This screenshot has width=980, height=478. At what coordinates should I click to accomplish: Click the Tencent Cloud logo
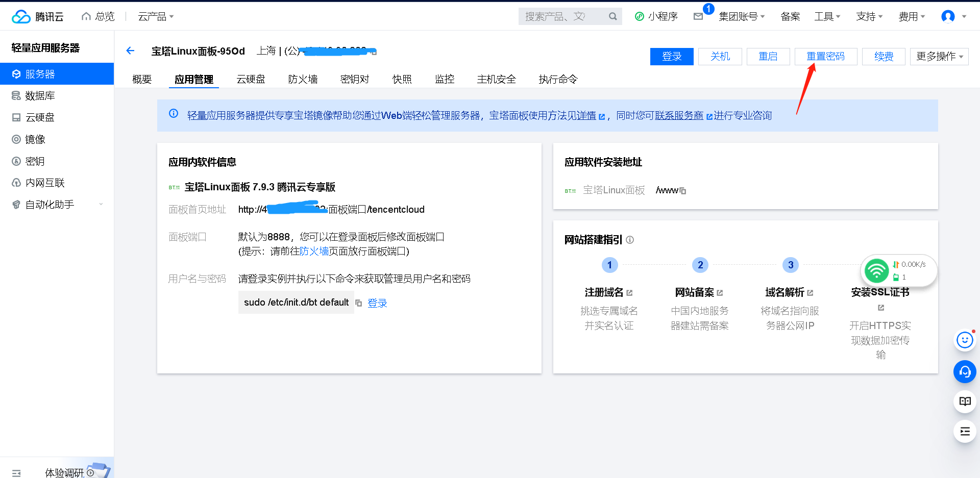tap(37, 17)
